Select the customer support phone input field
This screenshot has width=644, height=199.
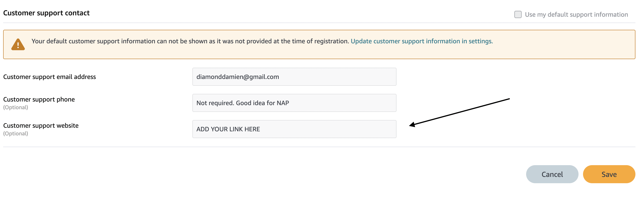(x=294, y=103)
